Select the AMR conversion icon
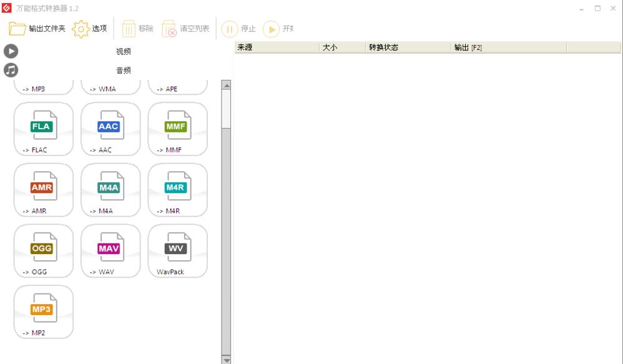 [x=43, y=190]
